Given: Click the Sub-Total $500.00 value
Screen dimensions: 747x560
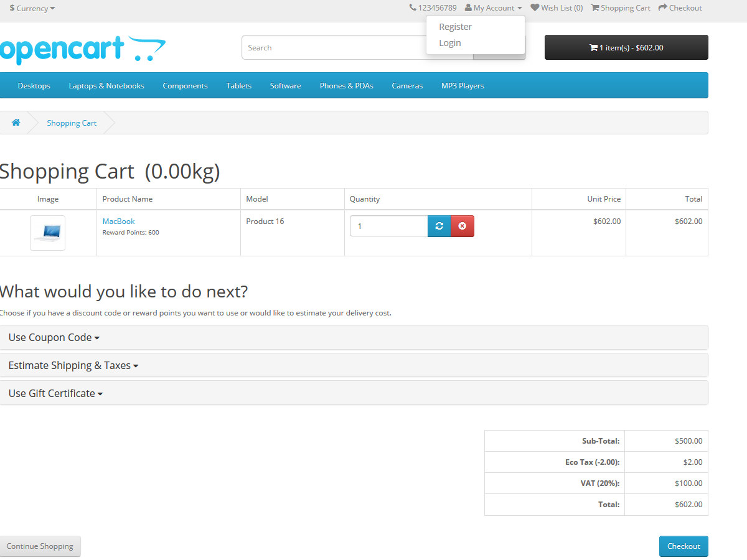Looking at the screenshot, I should 688,441.
